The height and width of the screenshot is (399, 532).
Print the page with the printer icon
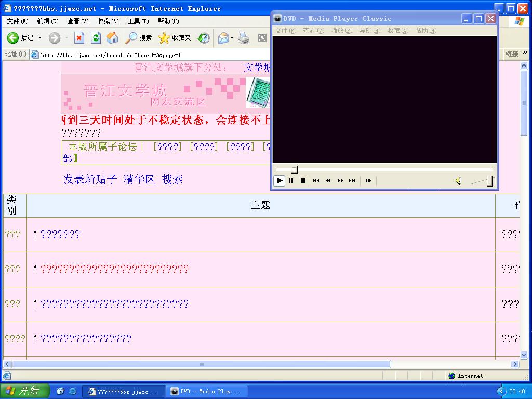click(244, 37)
